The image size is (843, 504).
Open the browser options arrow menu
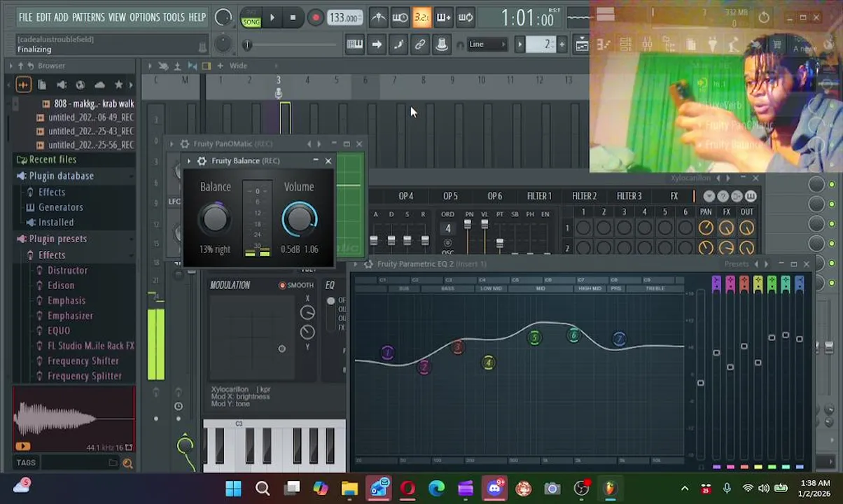pyautogui.click(x=11, y=66)
